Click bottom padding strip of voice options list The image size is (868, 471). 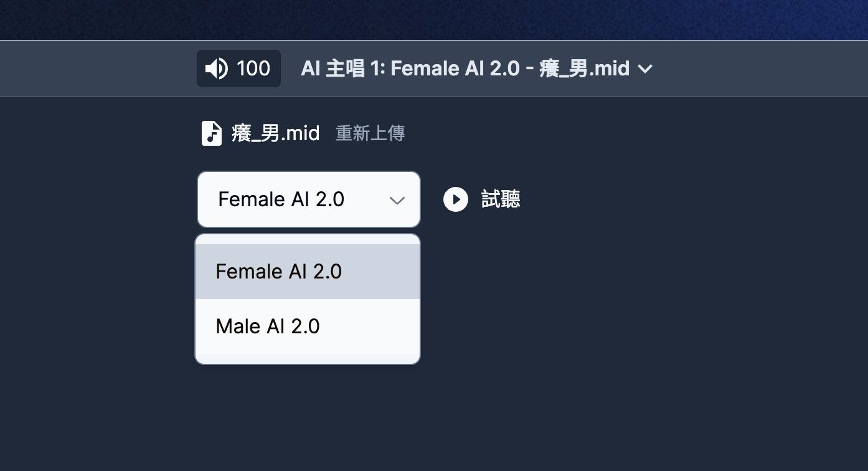tap(308, 358)
